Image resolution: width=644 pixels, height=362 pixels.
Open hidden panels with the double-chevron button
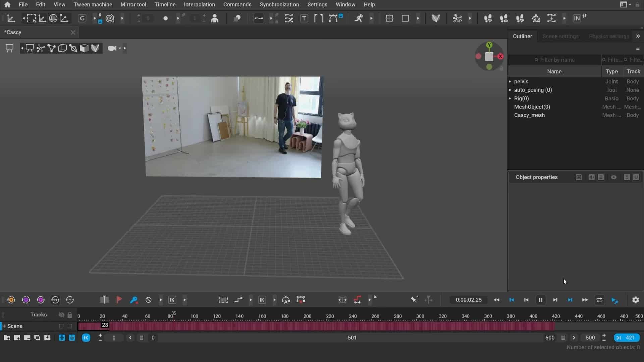(x=638, y=36)
